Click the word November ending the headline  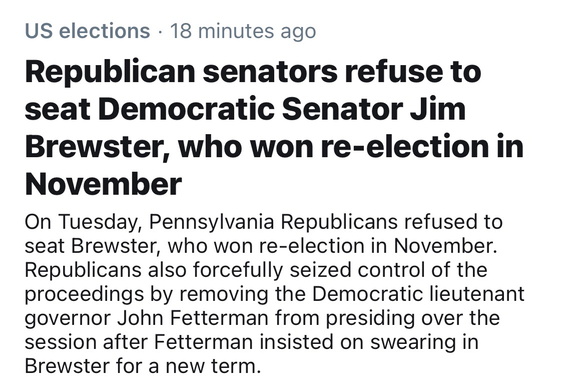click(x=104, y=184)
